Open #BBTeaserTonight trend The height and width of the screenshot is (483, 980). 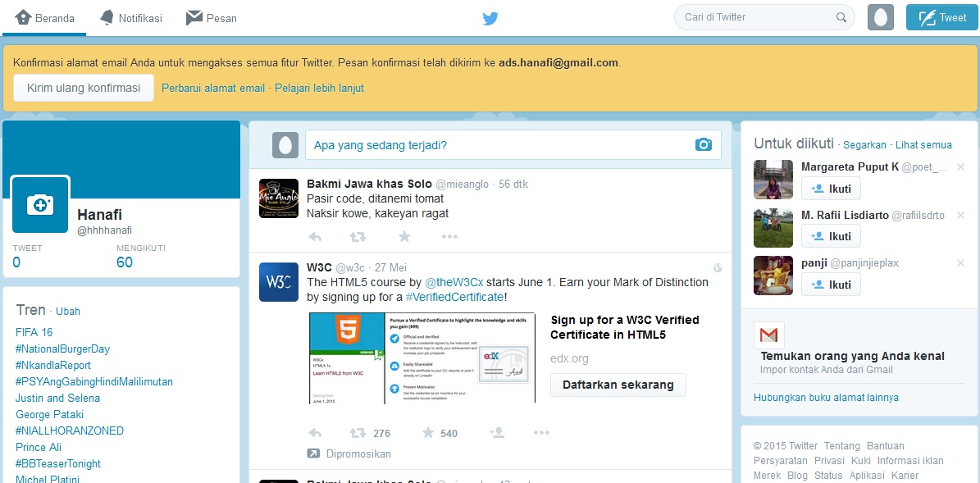(58, 463)
